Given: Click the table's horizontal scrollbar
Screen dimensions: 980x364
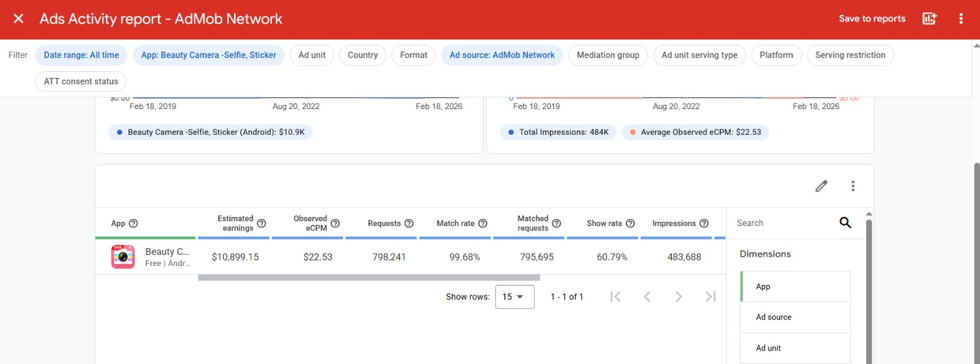Looking at the screenshot, I should click(x=369, y=278).
